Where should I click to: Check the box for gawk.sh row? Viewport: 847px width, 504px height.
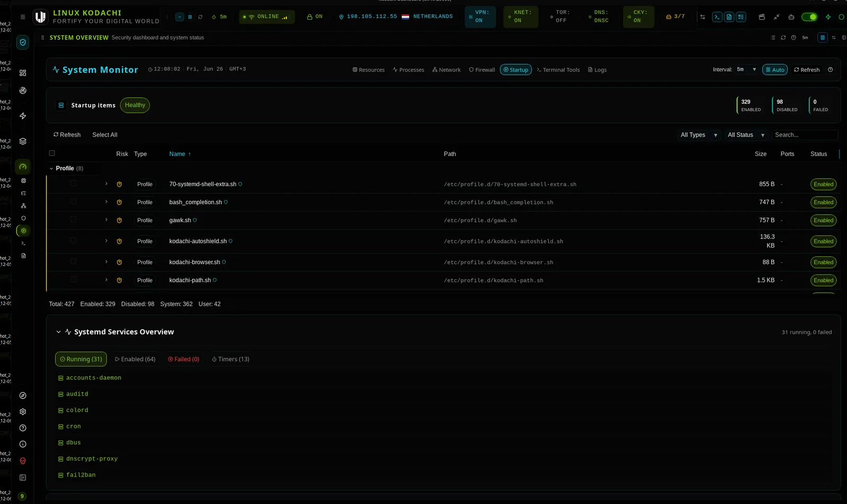tap(73, 219)
